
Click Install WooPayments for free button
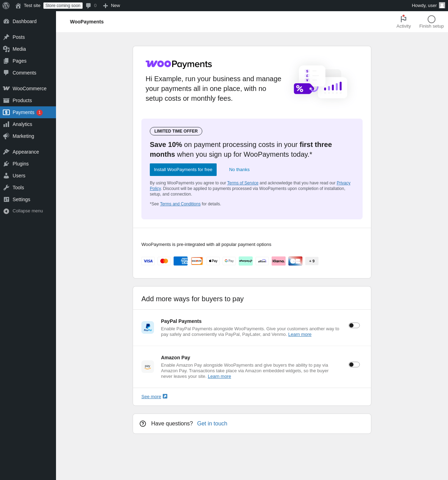183,170
